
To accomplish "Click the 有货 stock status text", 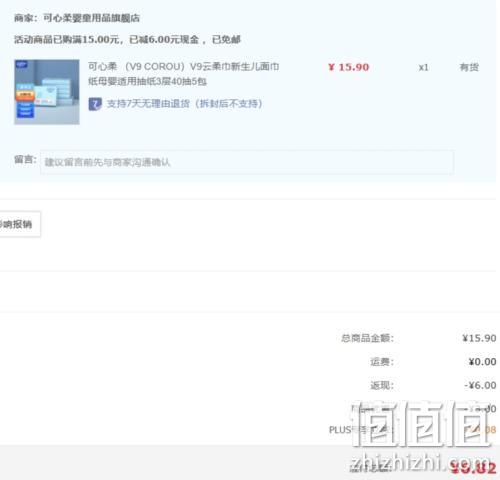I will pyautogui.click(x=469, y=67).
